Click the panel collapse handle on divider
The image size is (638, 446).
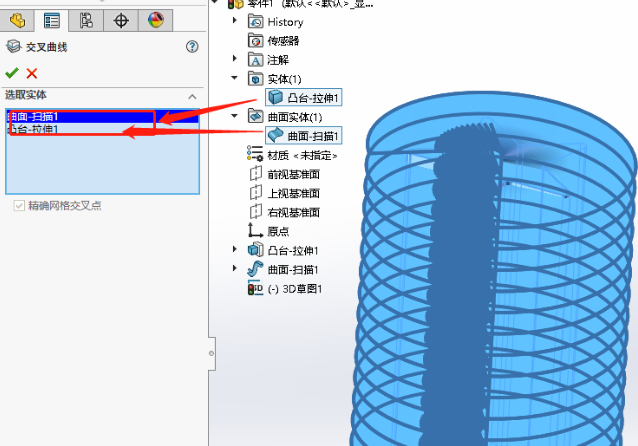point(212,353)
